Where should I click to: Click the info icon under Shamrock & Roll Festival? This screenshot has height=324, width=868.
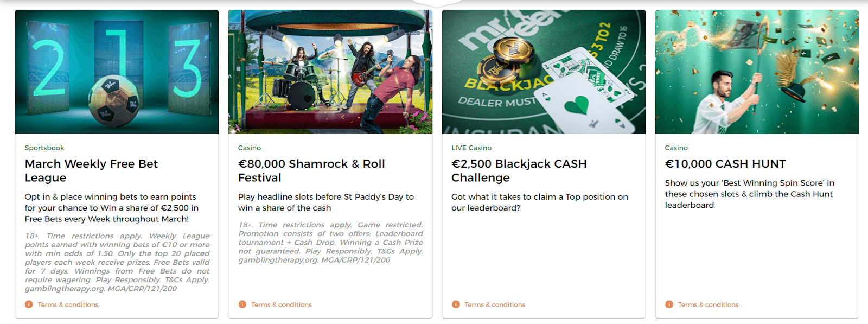242,304
